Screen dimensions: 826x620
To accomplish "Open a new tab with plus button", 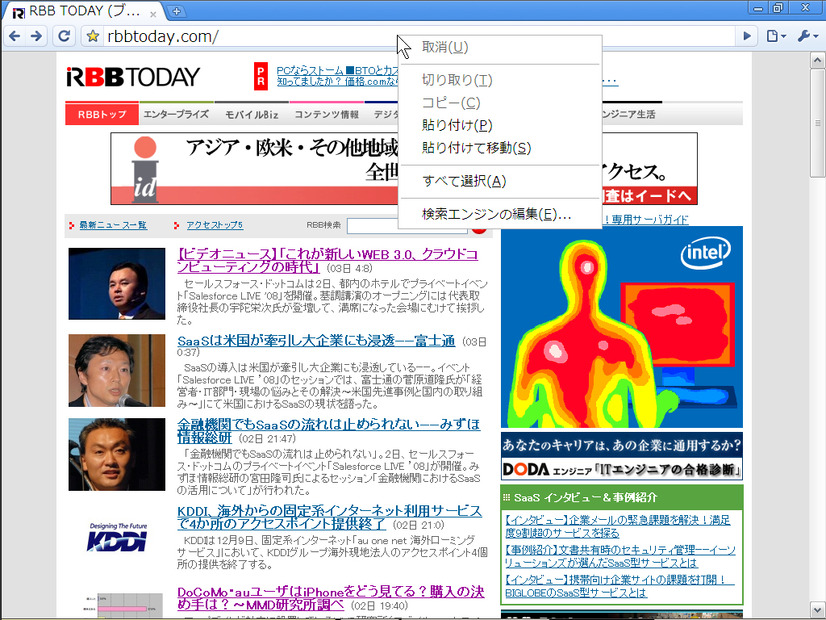I will 176,11.
